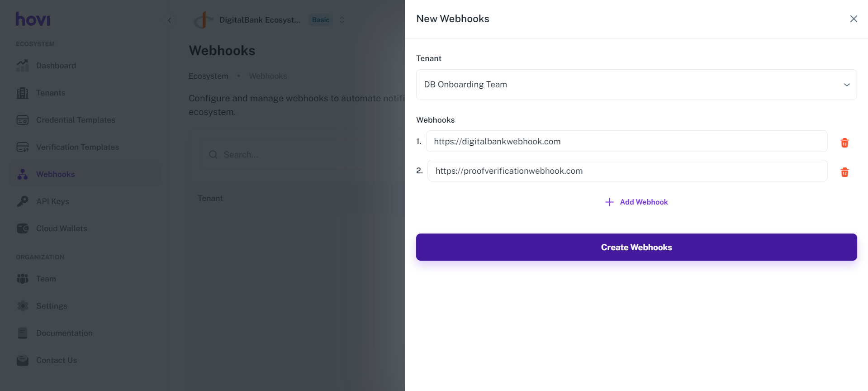Navigate to the Team page

coord(46,279)
